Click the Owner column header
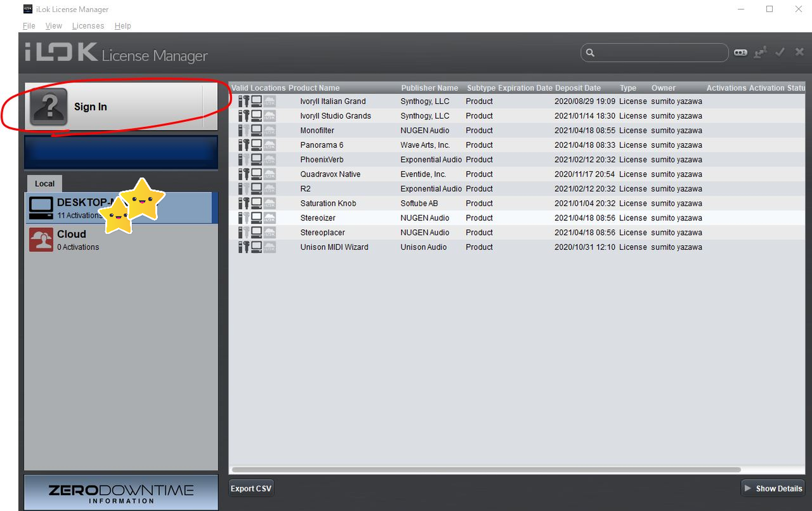812x511 pixels. coord(664,88)
